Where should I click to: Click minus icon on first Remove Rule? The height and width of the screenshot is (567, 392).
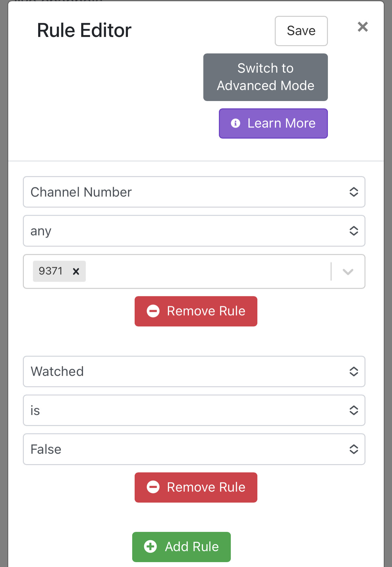pyautogui.click(x=153, y=311)
